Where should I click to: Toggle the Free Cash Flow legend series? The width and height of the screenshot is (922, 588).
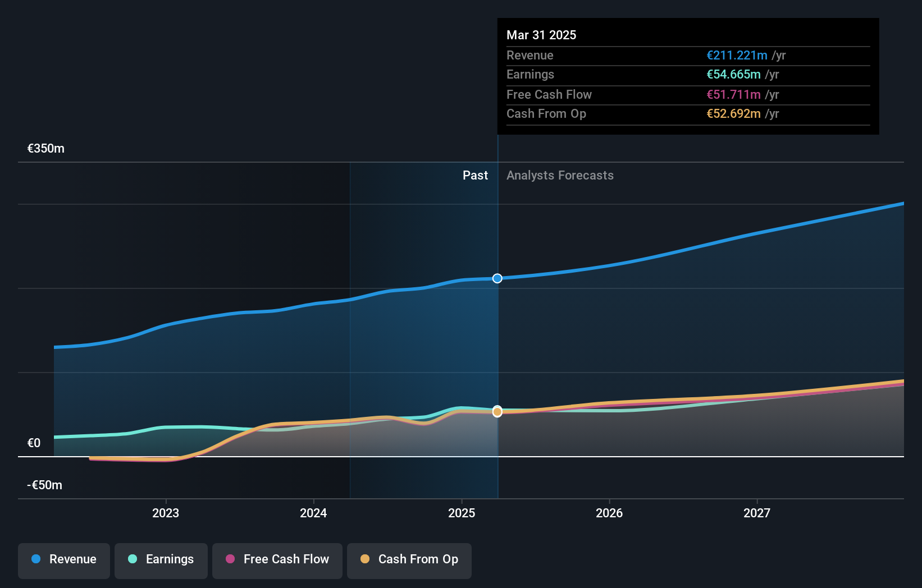(277, 561)
